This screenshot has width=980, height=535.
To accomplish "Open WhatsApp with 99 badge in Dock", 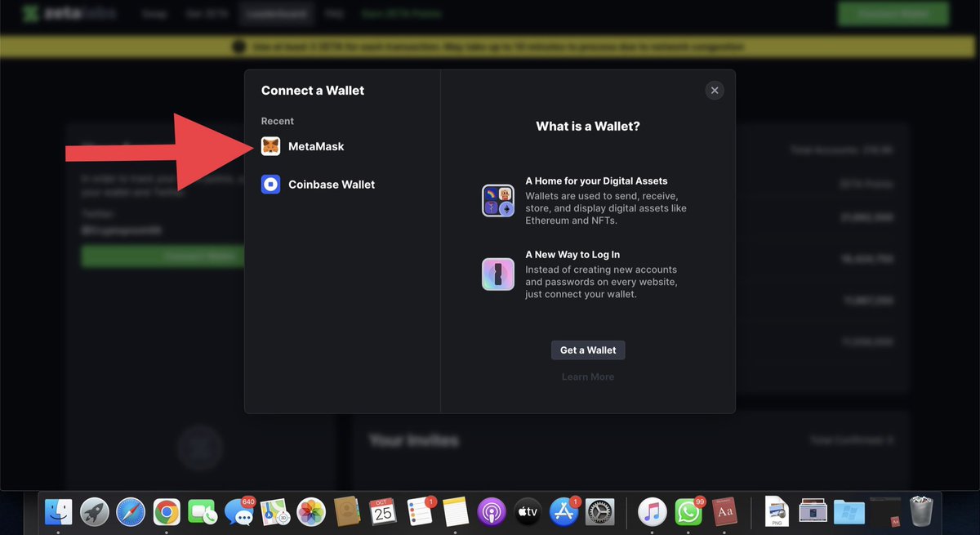I will (x=688, y=512).
